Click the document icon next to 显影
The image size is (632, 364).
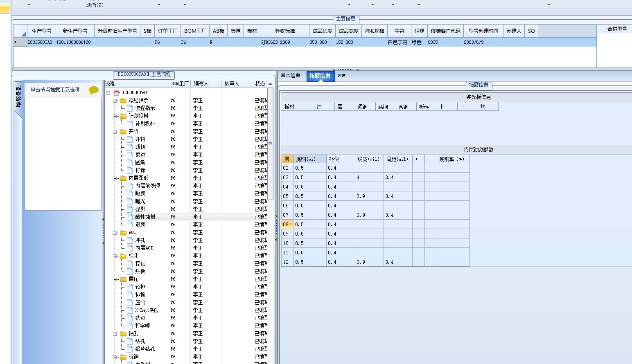[x=130, y=209]
